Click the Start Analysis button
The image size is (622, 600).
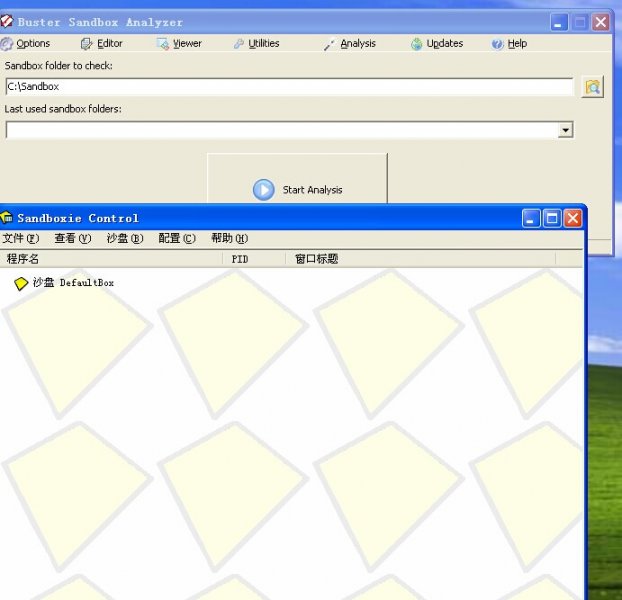coord(297,178)
